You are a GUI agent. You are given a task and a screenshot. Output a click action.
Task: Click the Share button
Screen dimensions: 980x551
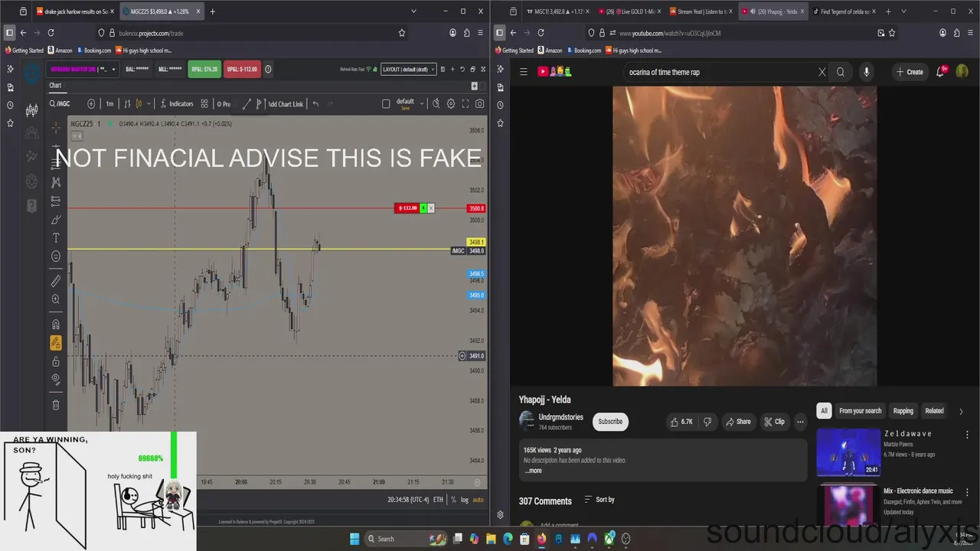pos(738,422)
